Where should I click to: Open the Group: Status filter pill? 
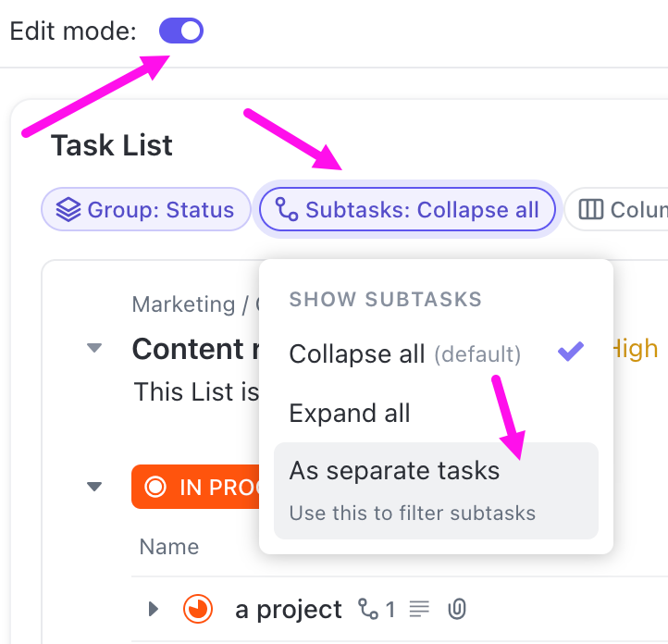click(146, 210)
